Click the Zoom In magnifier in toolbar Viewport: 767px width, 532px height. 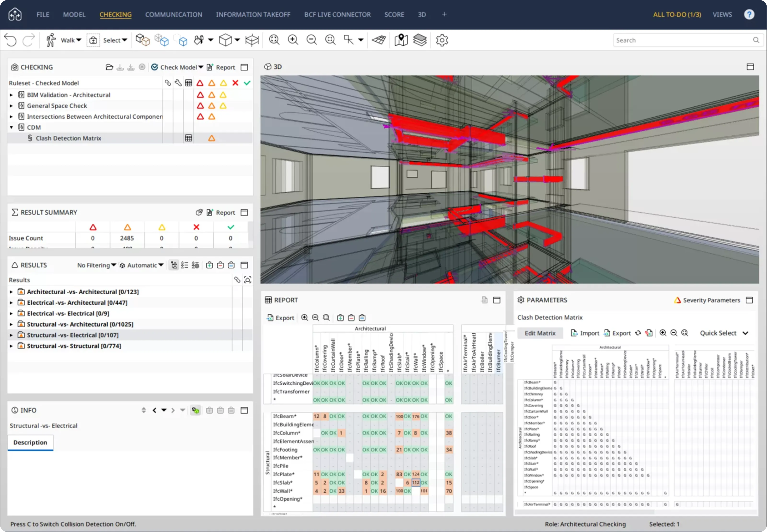pos(293,40)
